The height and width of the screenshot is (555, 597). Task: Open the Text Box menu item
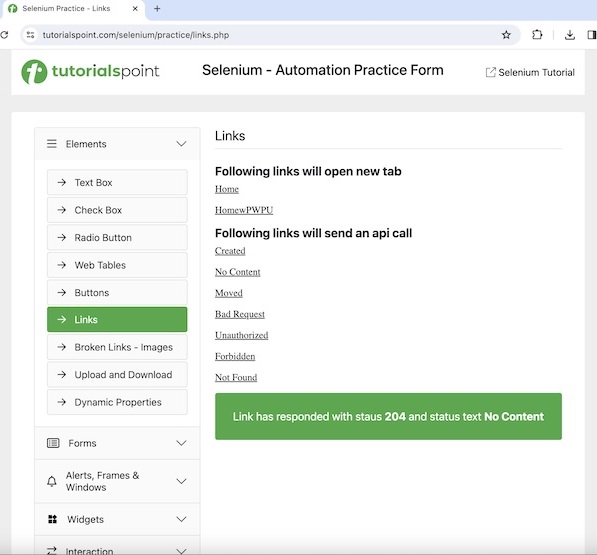pyautogui.click(x=117, y=182)
